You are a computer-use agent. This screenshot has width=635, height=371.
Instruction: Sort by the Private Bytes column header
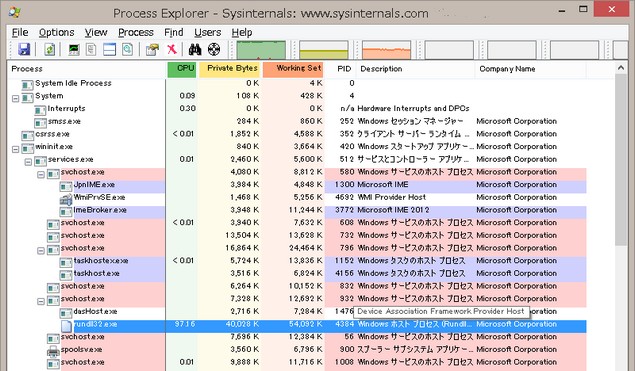tap(229, 69)
